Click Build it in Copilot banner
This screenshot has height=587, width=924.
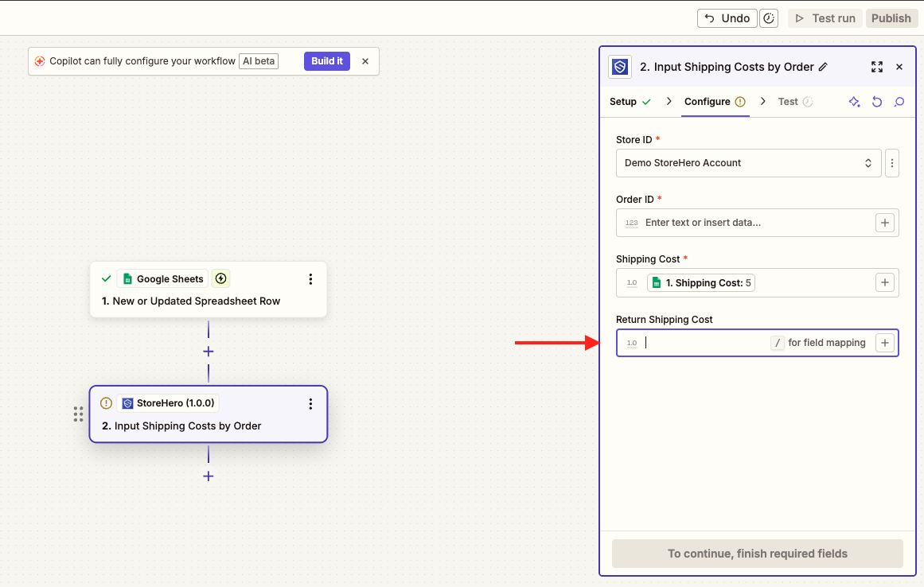pyautogui.click(x=326, y=61)
